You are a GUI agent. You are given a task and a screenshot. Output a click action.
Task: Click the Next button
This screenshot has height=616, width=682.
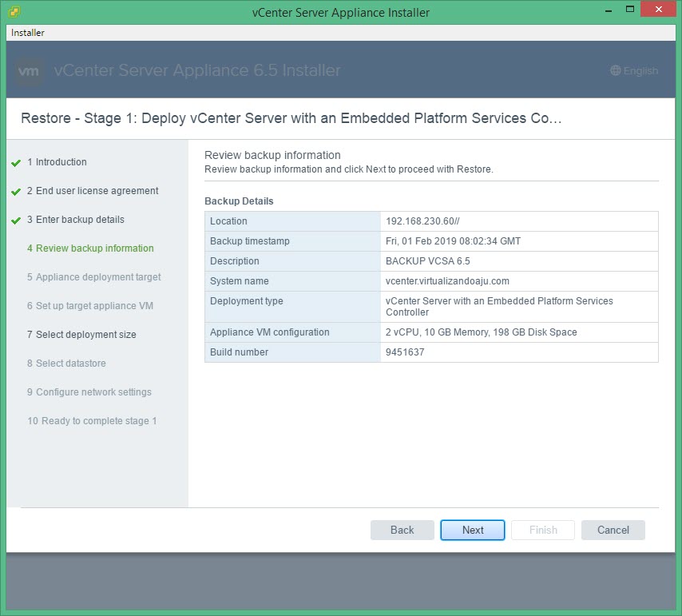[x=473, y=530]
